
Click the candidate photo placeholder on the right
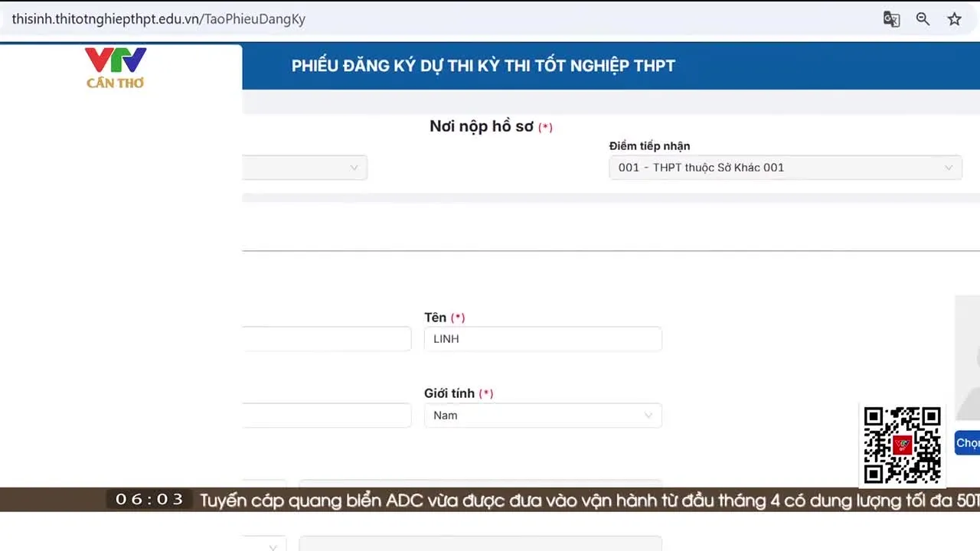[968, 357]
